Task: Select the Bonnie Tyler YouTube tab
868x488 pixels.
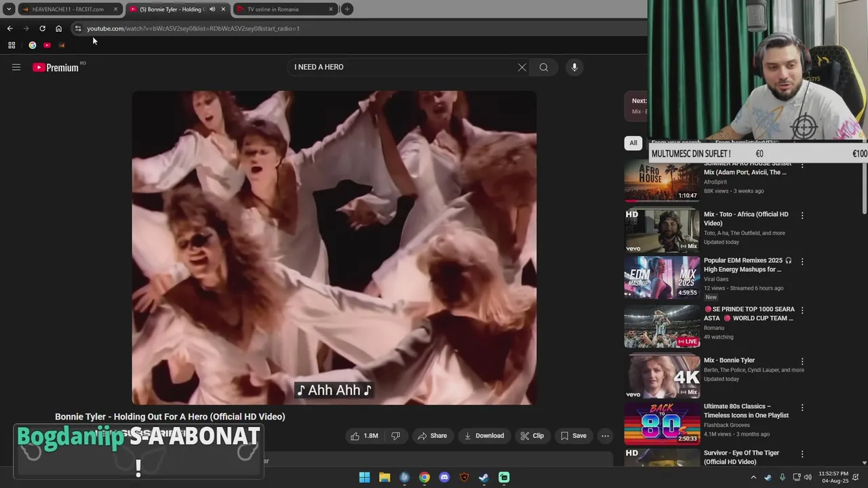Action: [x=170, y=9]
